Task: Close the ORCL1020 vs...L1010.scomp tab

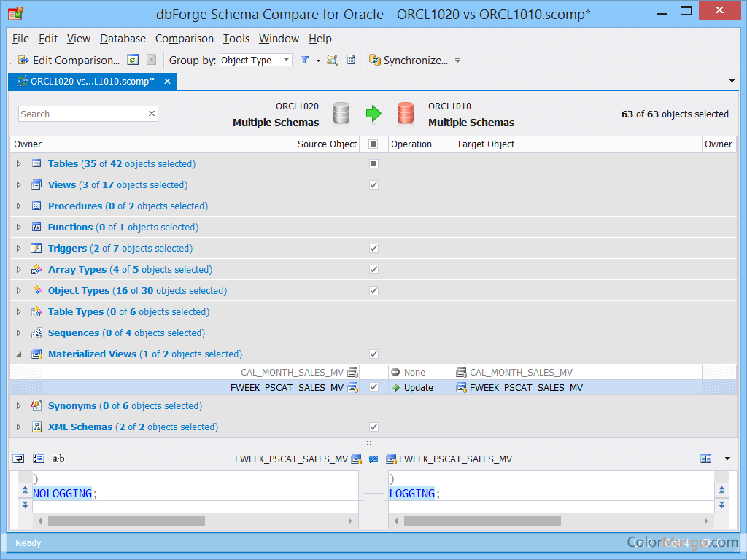Action: 167,82
